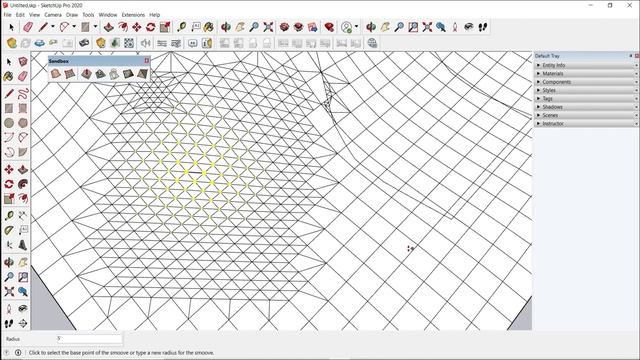Click the Zoom Window tool in Camera toolbar
Viewport: 640px width, 360px height.
pos(413,27)
